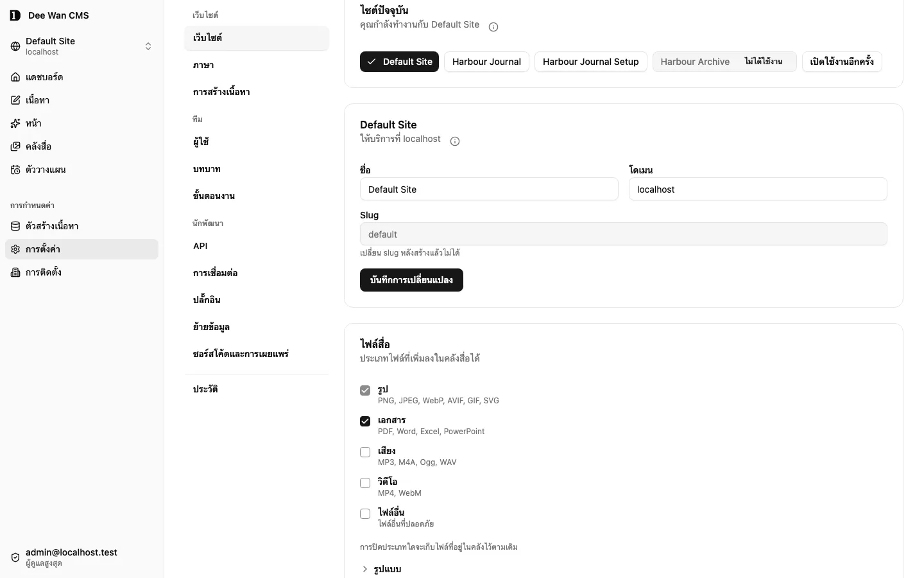Open ปลั๊กอิน settings
The width and height of the screenshot is (924, 578).
257,300
